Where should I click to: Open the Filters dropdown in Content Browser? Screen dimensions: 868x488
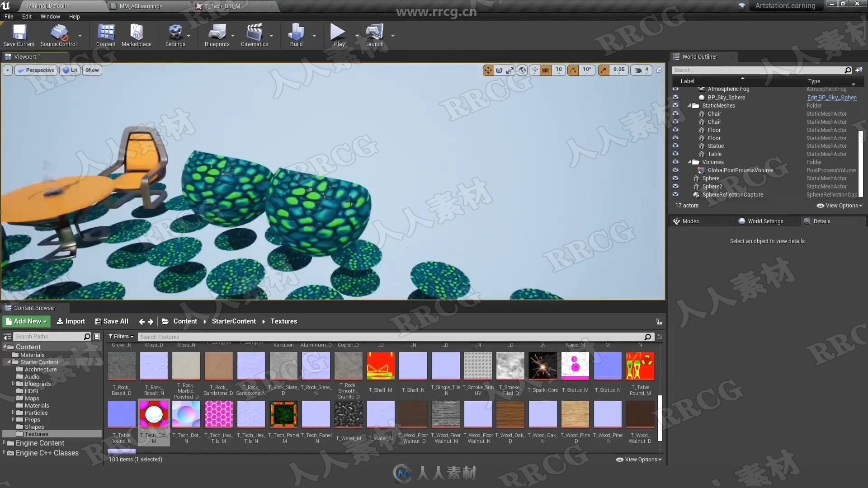point(120,336)
